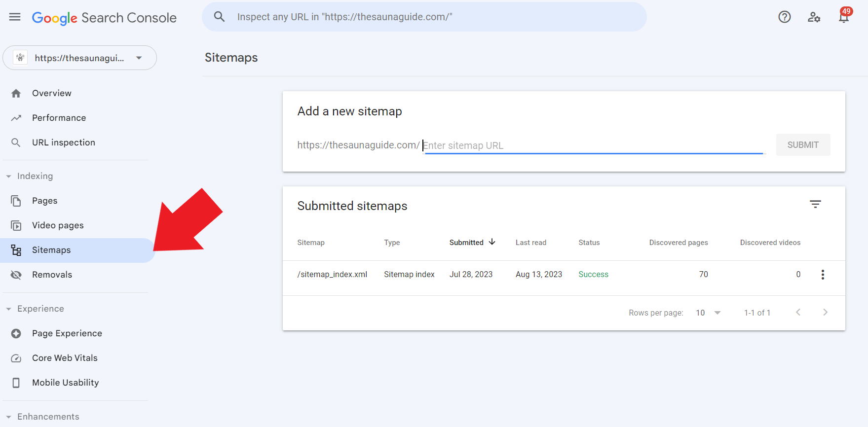Click the Jul 28, 2023 submitted date
The image size is (868, 427).
[471, 275]
